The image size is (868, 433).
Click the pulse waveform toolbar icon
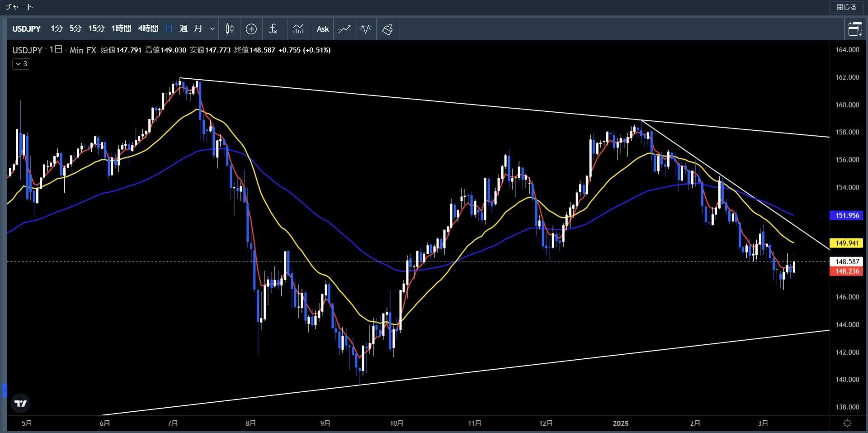click(366, 29)
